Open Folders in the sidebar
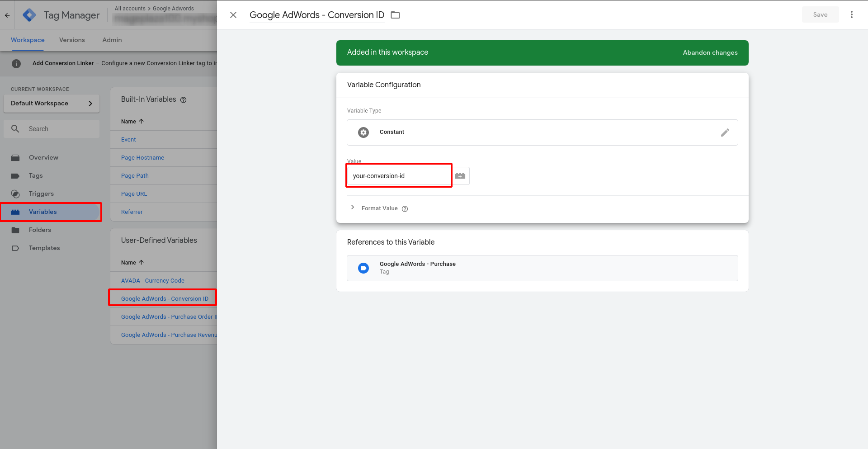868x449 pixels. pos(40,230)
